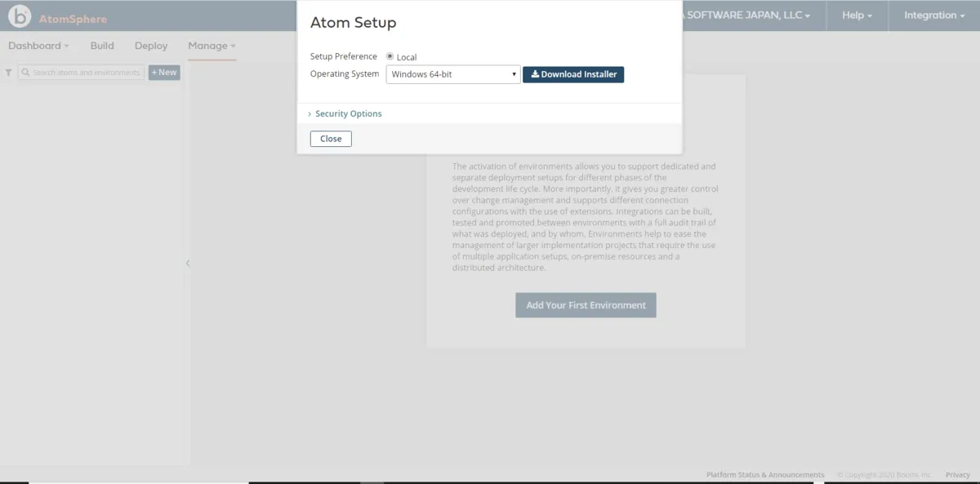Click the New button
Viewport: 980px width, 484px height.
(x=164, y=73)
